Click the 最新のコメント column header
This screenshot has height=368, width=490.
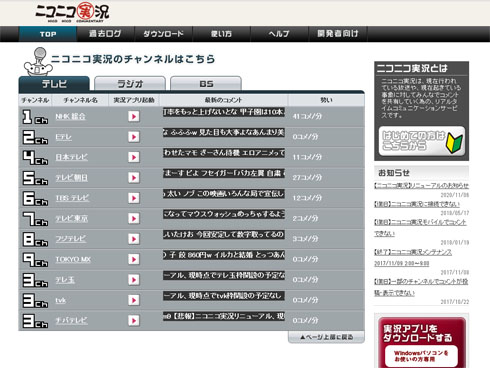pos(223,100)
